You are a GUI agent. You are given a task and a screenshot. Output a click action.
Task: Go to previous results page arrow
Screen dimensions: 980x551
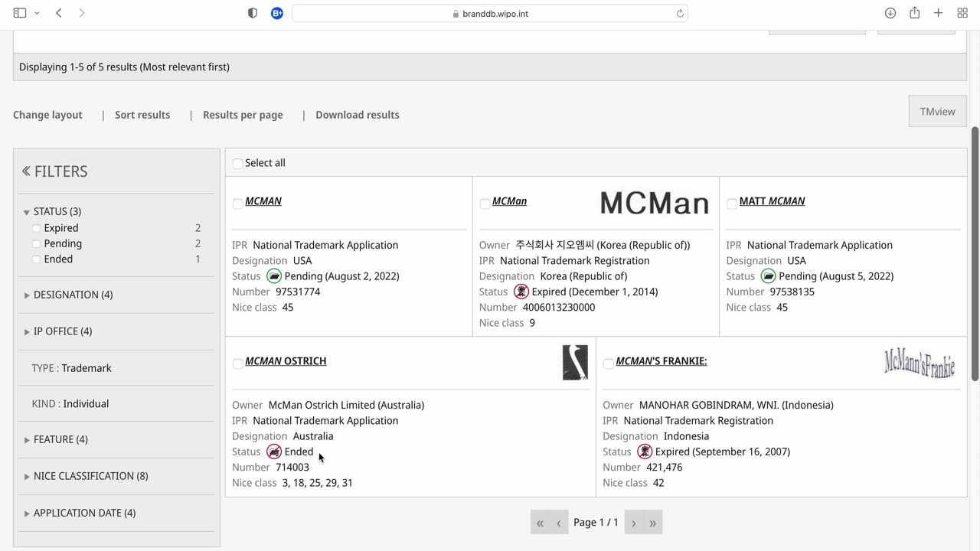point(559,523)
